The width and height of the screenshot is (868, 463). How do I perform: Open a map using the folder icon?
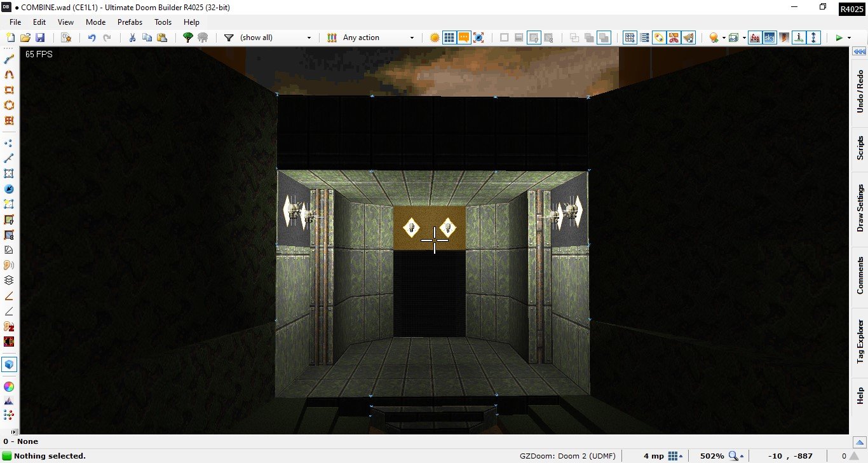(x=25, y=38)
